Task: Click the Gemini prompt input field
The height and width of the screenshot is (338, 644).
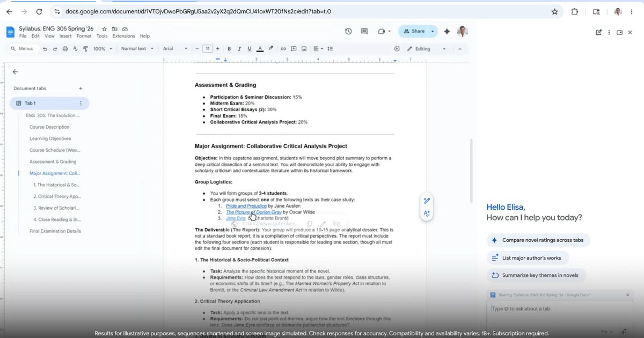Action: point(553,309)
